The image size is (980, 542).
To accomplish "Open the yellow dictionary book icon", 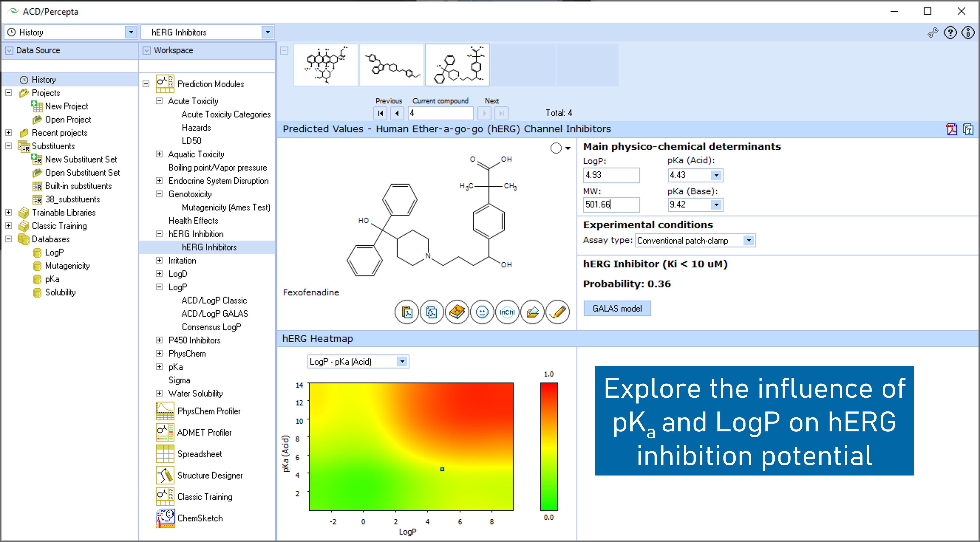I will (457, 312).
